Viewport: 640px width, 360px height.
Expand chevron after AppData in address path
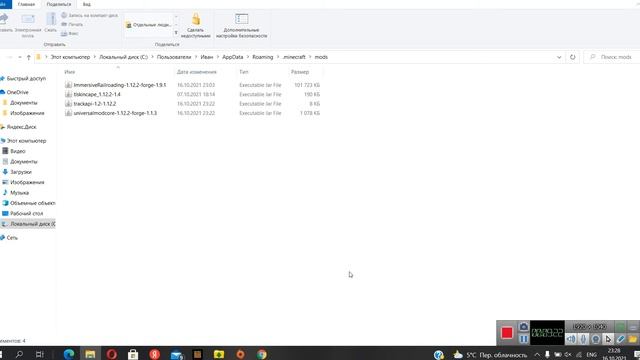click(x=248, y=57)
